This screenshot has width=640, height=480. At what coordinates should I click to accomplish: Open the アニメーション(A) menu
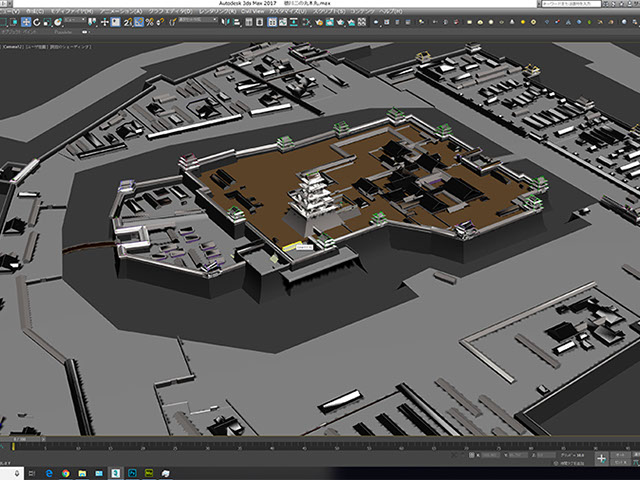119,10
